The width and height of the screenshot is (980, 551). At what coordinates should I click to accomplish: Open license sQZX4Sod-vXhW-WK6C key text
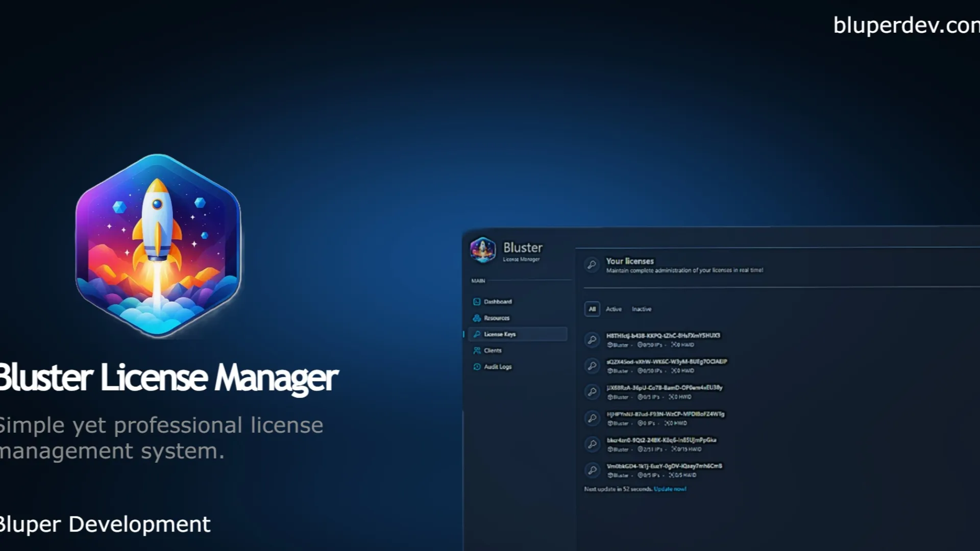click(667, 362)
